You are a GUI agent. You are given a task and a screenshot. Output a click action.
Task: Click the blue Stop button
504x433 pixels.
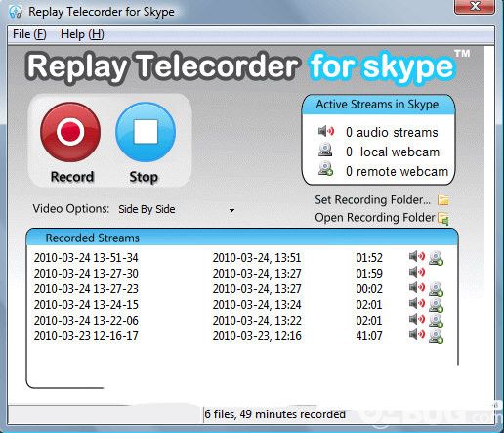(146, 132)
